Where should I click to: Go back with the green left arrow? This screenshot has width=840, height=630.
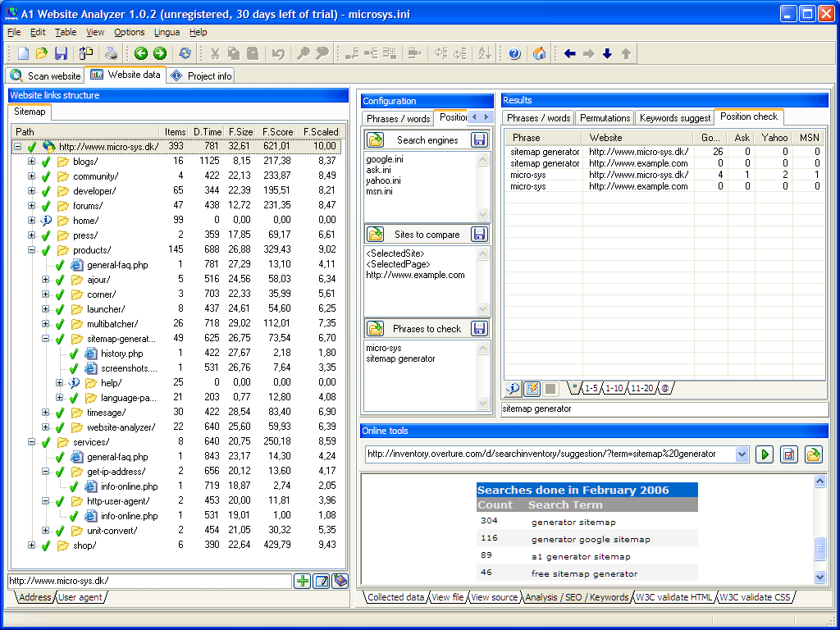click(x=141, y=53)
